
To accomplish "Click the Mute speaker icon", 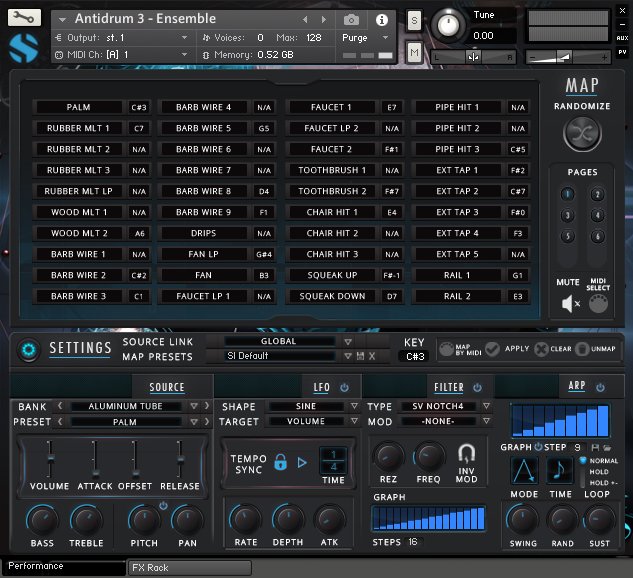I will (x=569, y=304).
